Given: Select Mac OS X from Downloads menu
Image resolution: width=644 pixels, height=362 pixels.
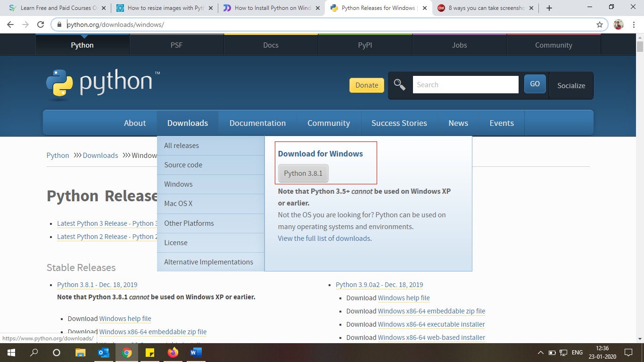Looking at the screenshot, I should tap(178, 204).
